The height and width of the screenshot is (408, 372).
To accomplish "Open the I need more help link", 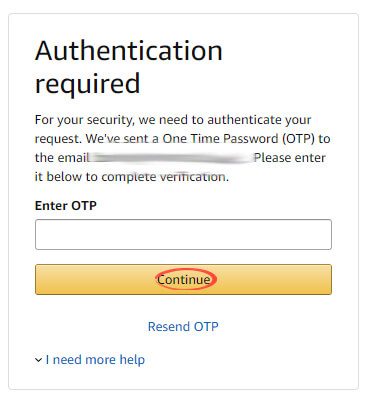I will [x=95, y=360].
